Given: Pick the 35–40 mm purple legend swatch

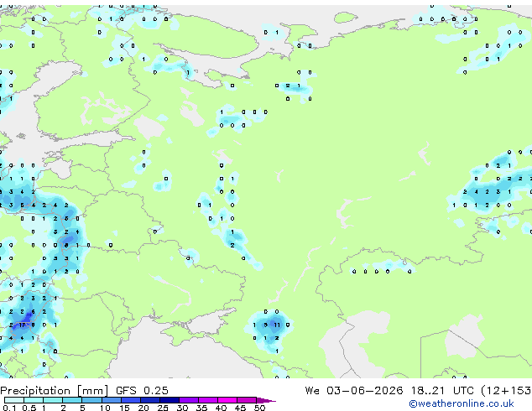Looking at the screenshot, I should [208, 400].
